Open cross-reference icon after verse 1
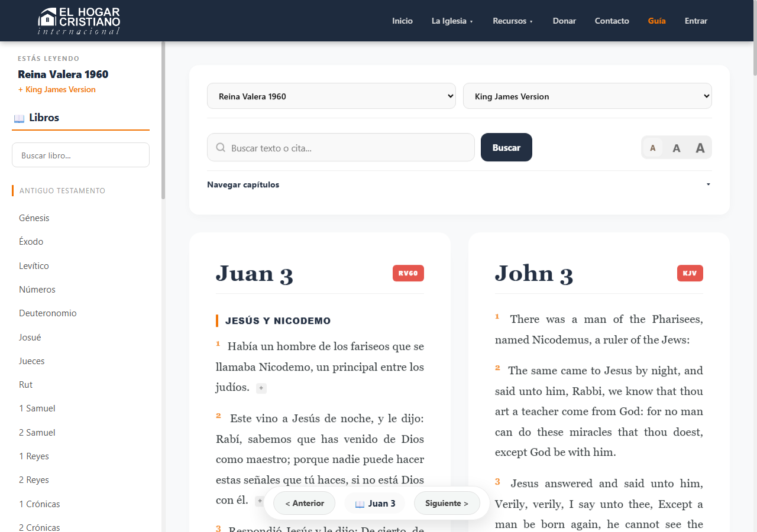The width and height of the screenshot is (757, 532). (261, 388)
